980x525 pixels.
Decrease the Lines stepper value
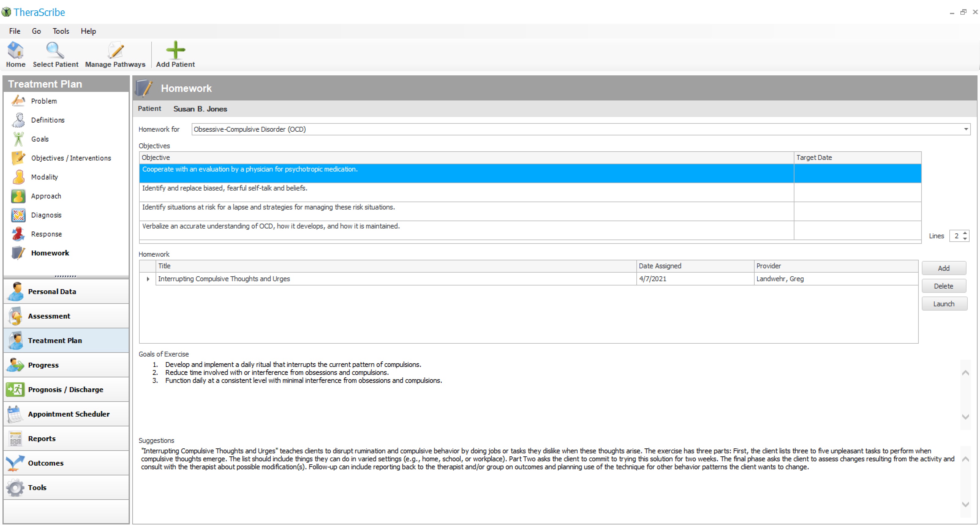965,239
